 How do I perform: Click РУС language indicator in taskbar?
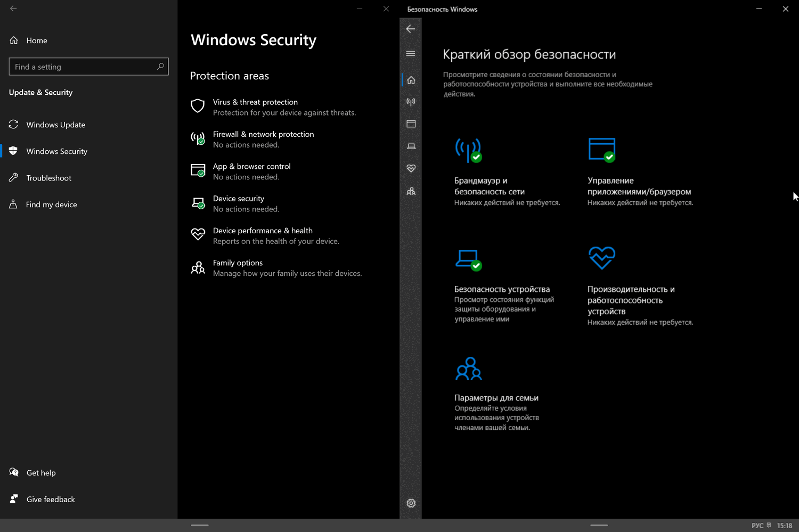(757, 526)
